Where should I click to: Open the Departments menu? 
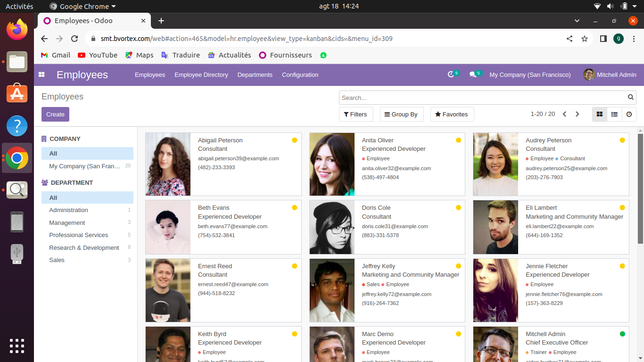click(255, 74)
